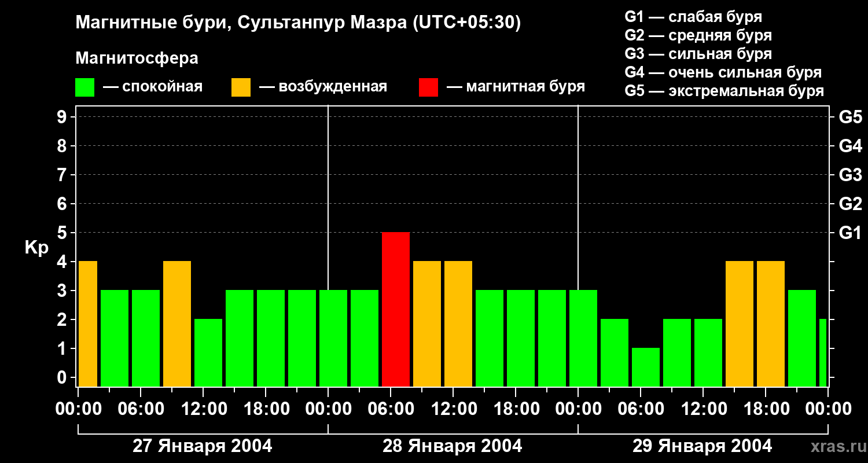Click the '— спокойная' legend label
Image resolution: width=868 pixels, height=463 pixels.
tap(153, 87)
